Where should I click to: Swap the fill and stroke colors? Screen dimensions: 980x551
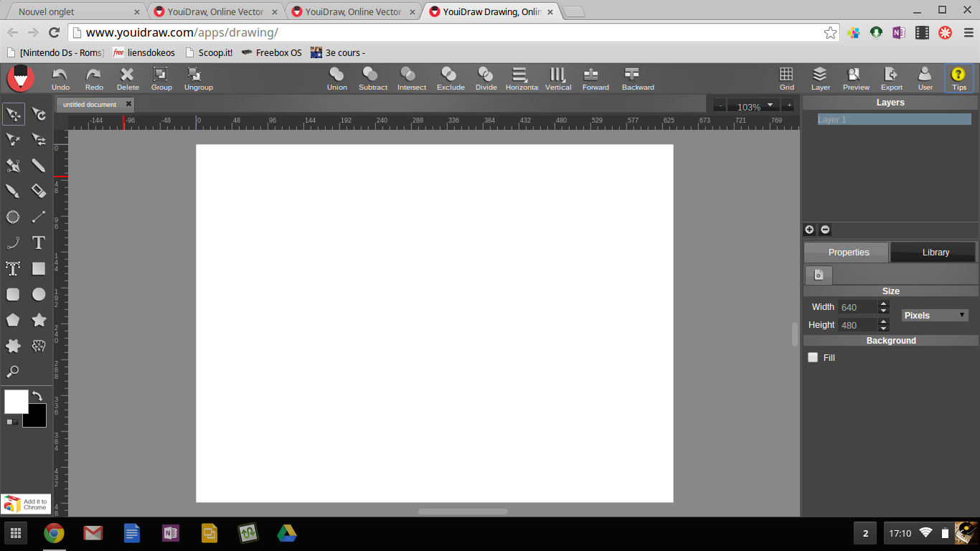click(x=37, y=396)
